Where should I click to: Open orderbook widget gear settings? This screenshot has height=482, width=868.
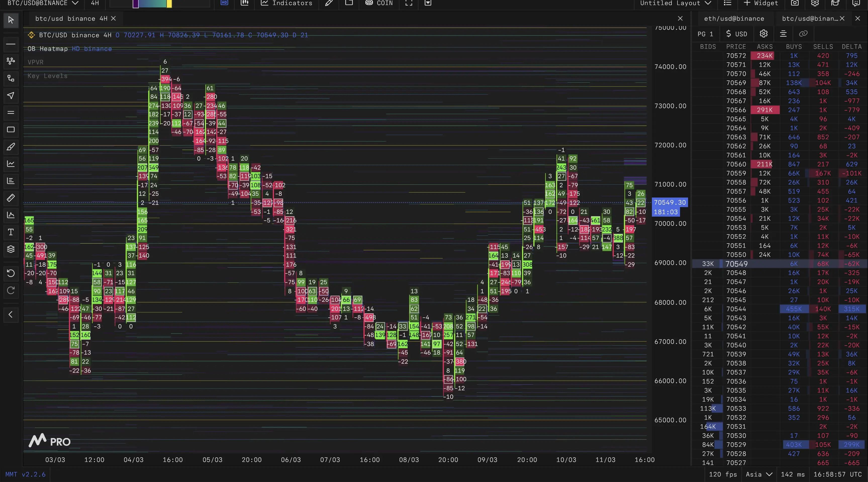pyautogui.click(x=763, y=34)
